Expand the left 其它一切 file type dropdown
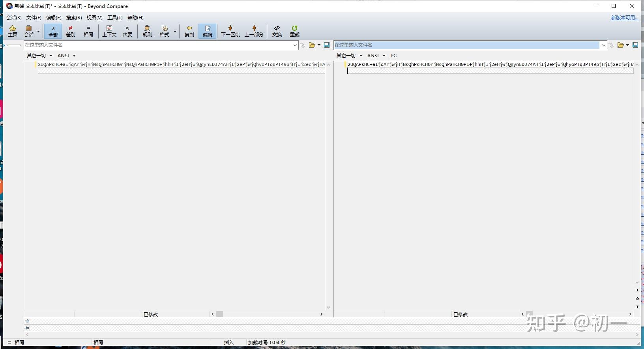The image size is (644, 349). (39, 56)
